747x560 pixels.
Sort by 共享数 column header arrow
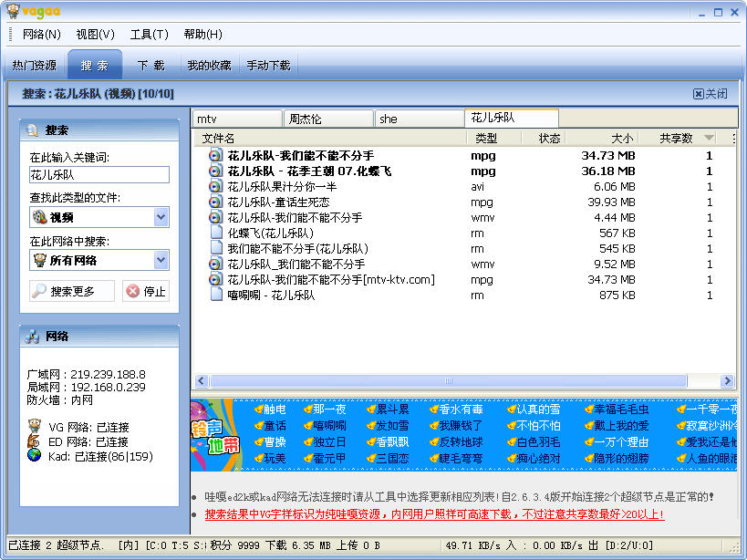pyautogui.click(x=709, y=139)
